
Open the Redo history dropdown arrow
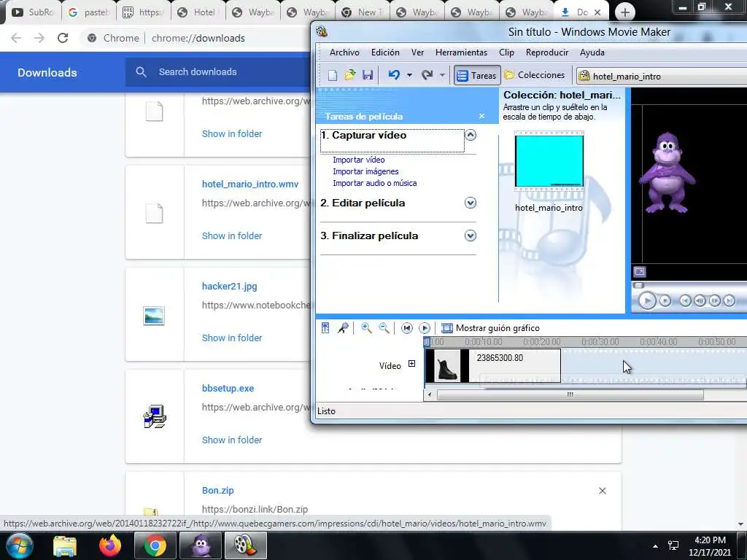pyautogui.click(x=442, y=75)
